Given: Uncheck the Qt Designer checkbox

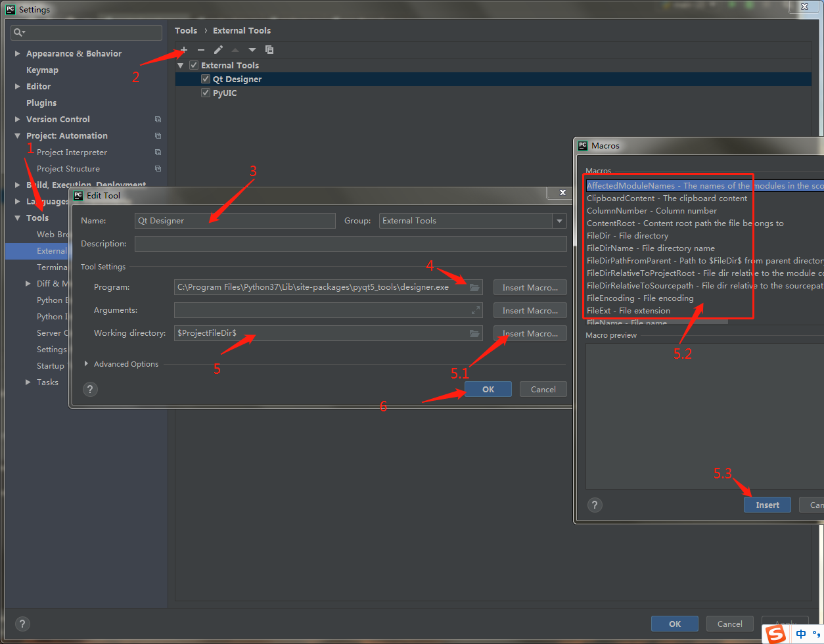Looking at the screenshot, I should coord(206,78).
